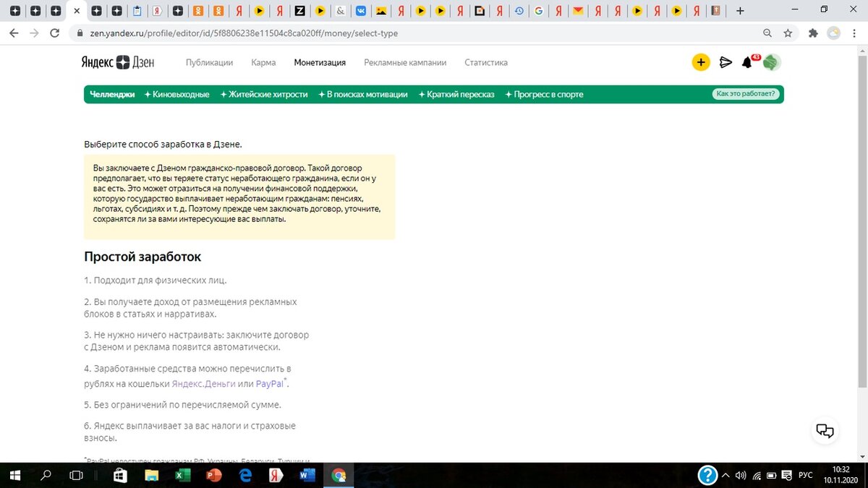Follow the PayPal link
Image resolution: width=868 pixels, height=488 pixels.
(x=269, y=383)
